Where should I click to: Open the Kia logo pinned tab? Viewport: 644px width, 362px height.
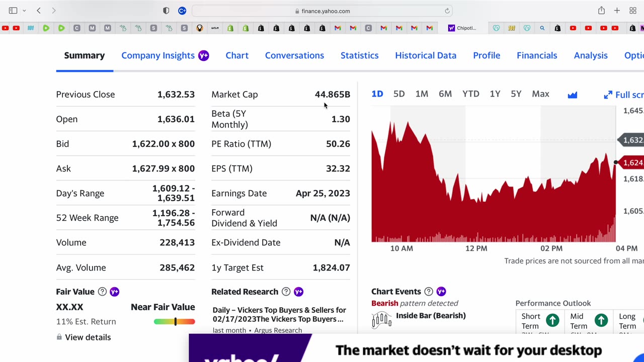(x=215, y=28)
